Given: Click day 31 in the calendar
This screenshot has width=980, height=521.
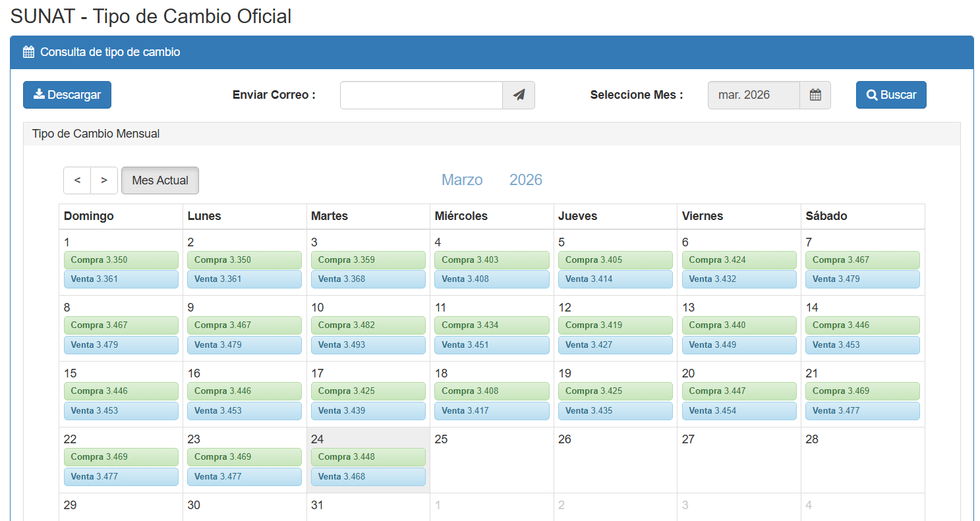Looking at the screenshot, I should coord(318,505).
